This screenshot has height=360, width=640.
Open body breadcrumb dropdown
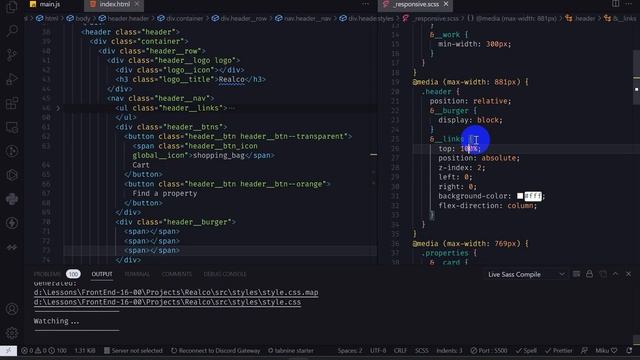coord(79,18)
